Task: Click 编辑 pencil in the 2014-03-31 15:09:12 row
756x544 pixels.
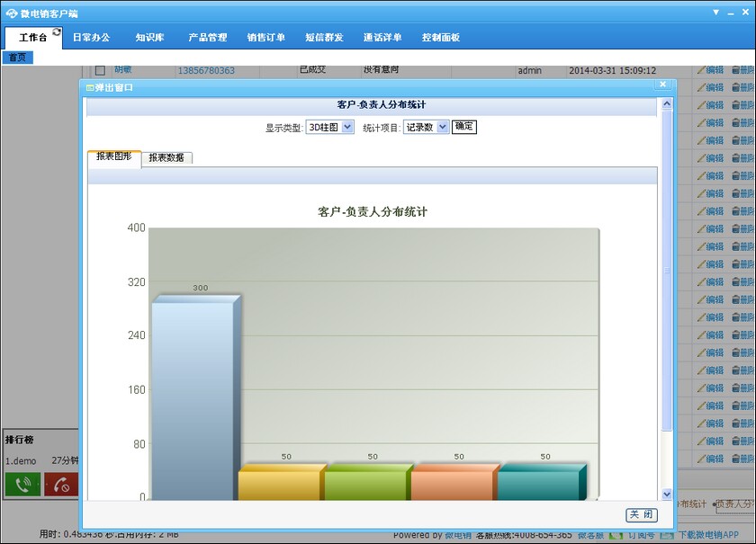Action: point(710,70)
